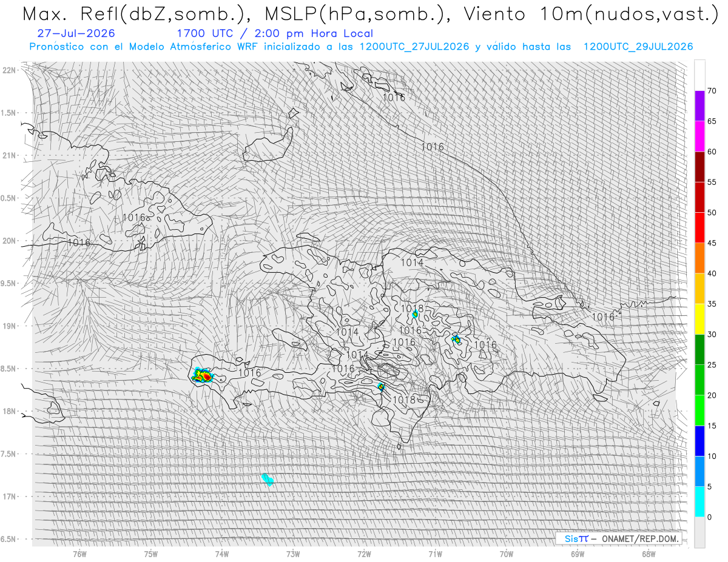Click the '72W' longitude axis label
Viewport: 728px width, 562px height.
tap(364, 554)
